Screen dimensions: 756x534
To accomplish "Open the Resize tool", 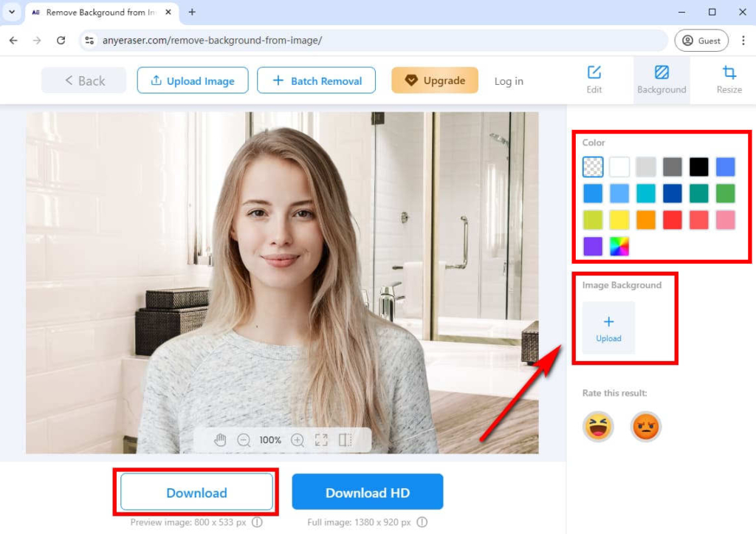I will coord(729,81).
